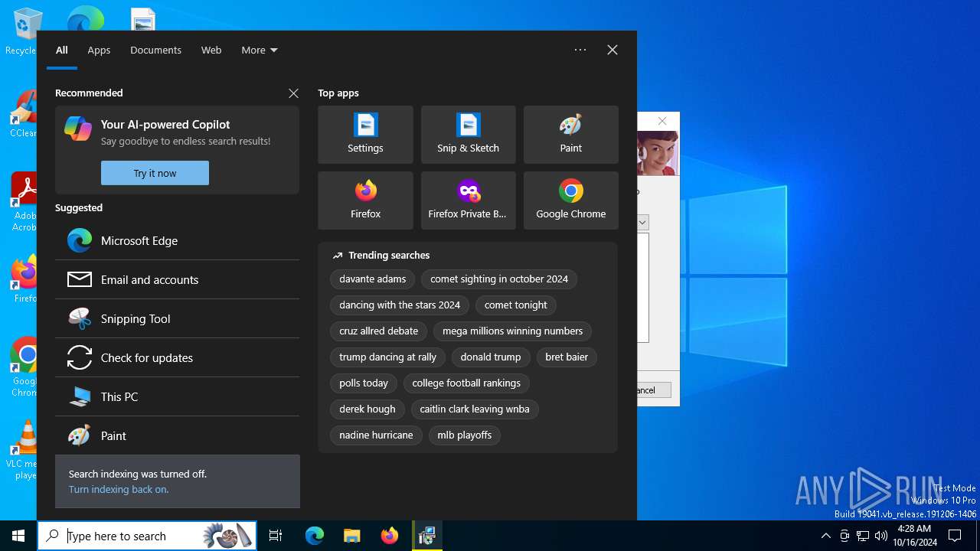Search 'trump dancing at rally' chip

[x=388, y=357]
